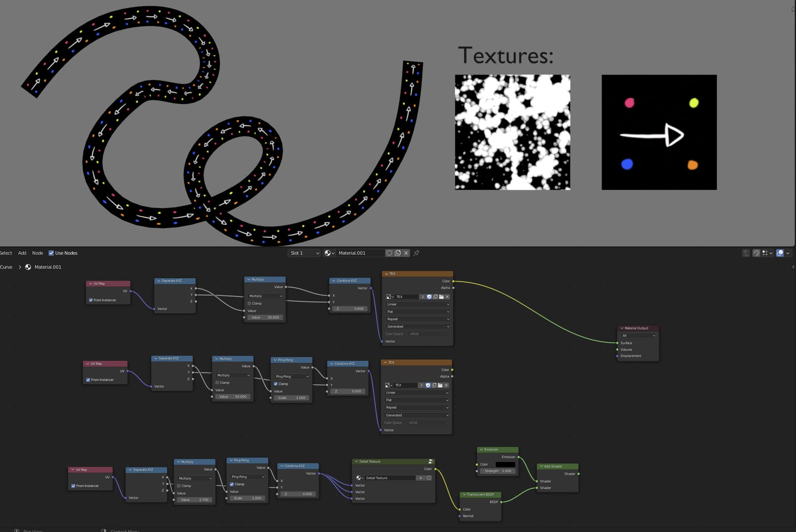Collapse the Material Output node
Viewport: 796px width, 532px height.
[x=622, y=328]
